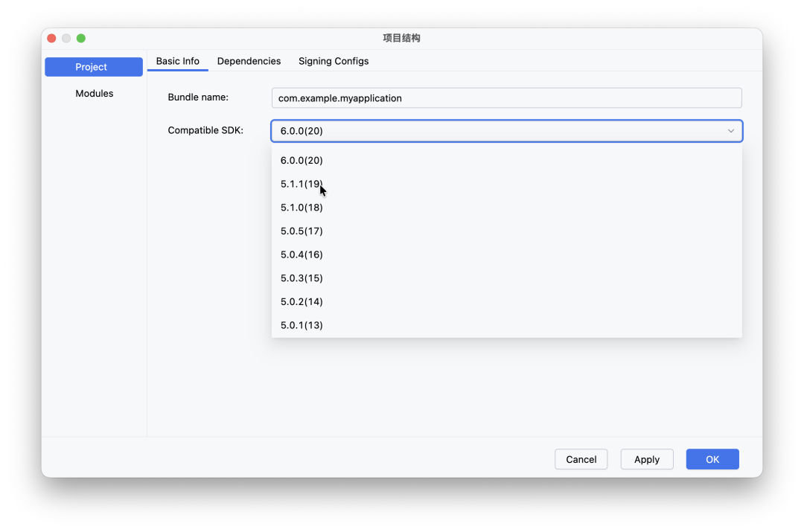The image size is (804, 532).
Task: Select 5.0.1(13) SDK version
Action: (x=506, y=325)
